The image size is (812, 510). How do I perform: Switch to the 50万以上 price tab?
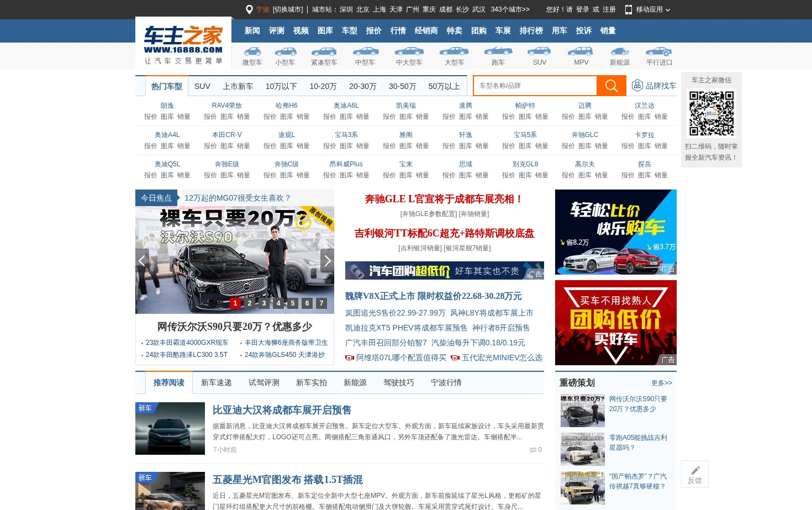444,86
